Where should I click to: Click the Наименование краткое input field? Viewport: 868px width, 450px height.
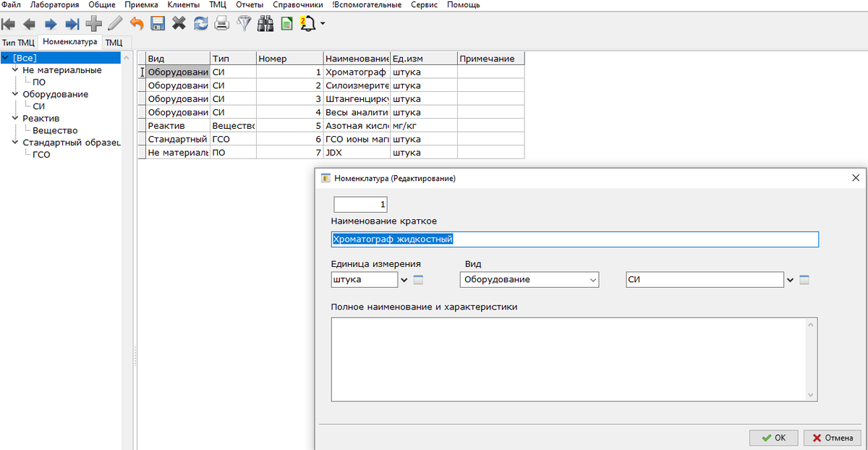(x=574, y=239)
